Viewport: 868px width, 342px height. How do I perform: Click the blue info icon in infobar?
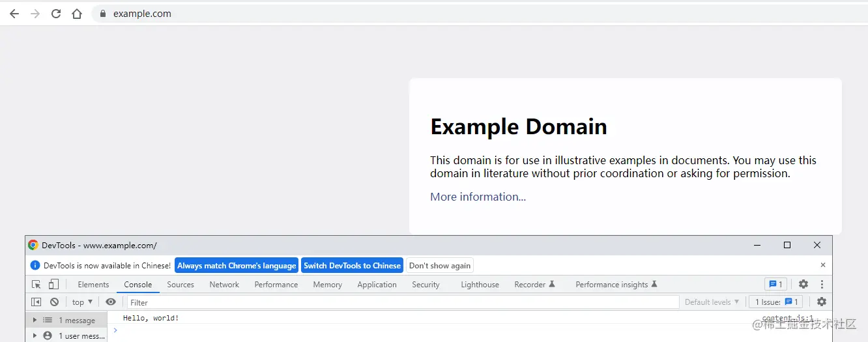35,265
